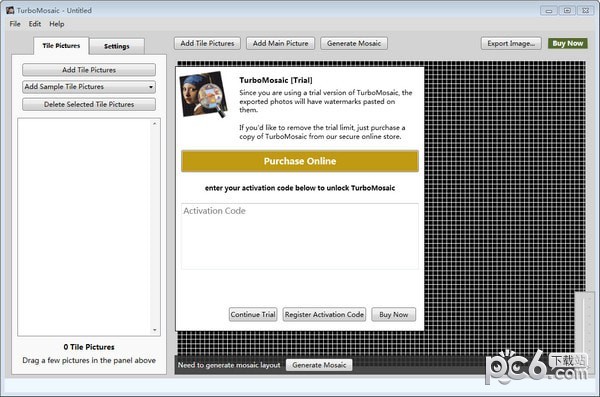Switch to the Settings tab
Viewport: 600px width, 397px height.
click(x=117, y=46)
